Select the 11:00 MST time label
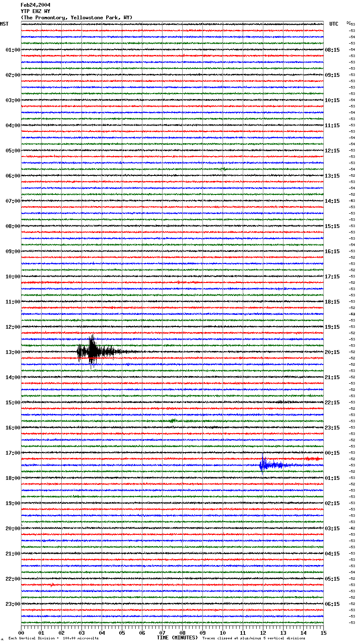This screenshot has width=357, height=644. point(13,302)
